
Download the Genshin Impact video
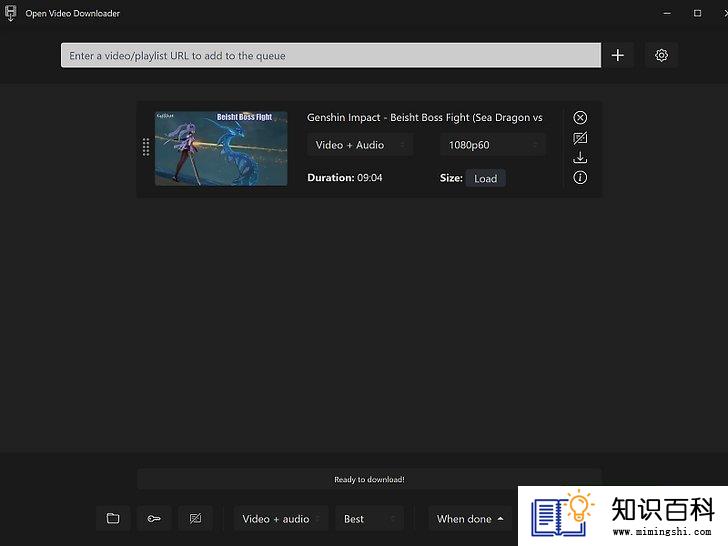(580, 157)
